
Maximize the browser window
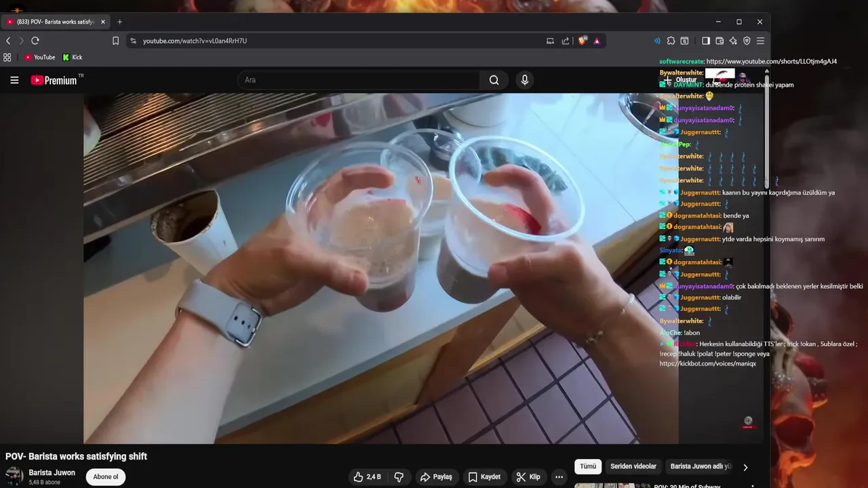pos(739,22)
